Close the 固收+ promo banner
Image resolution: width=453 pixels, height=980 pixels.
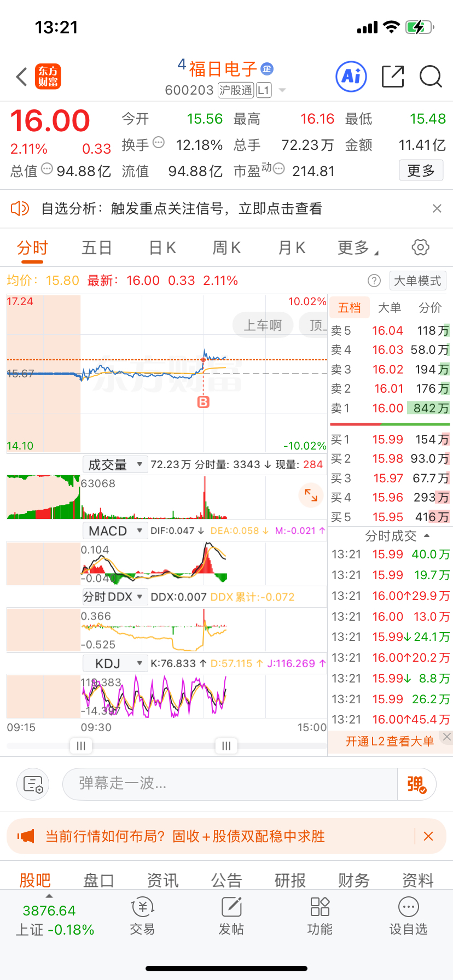tap(428, 836)
